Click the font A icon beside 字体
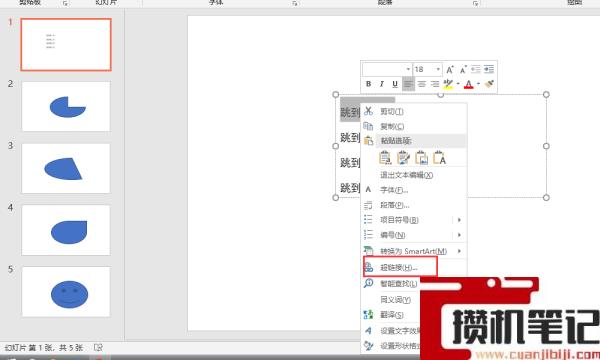The height and width of the screenshot is (360, 600). click(x=368, y=189)
